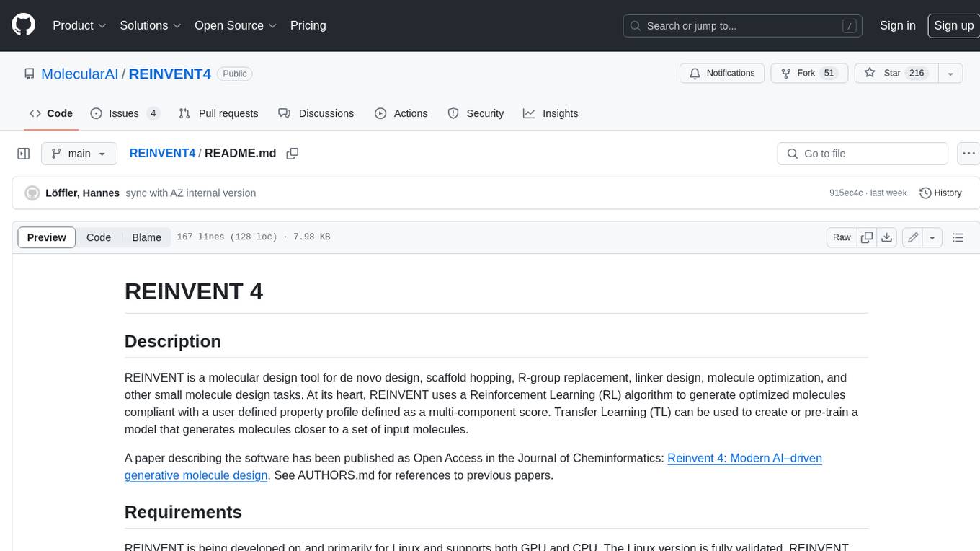Download the raw file
The width and height of the screenshot is (980, 551).
(887, 237)
